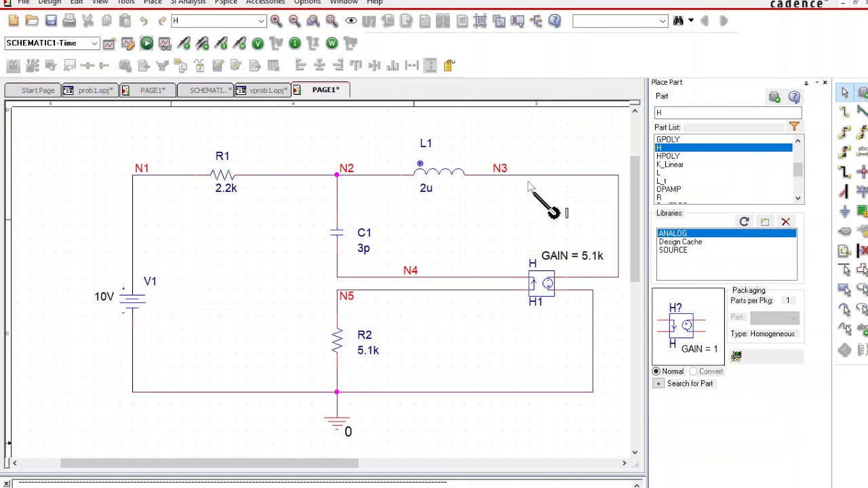The width and height of the screenshot is (868, 488).
Task: Click the Add Library icon in Place Part
Action: (x=765, y=222)
